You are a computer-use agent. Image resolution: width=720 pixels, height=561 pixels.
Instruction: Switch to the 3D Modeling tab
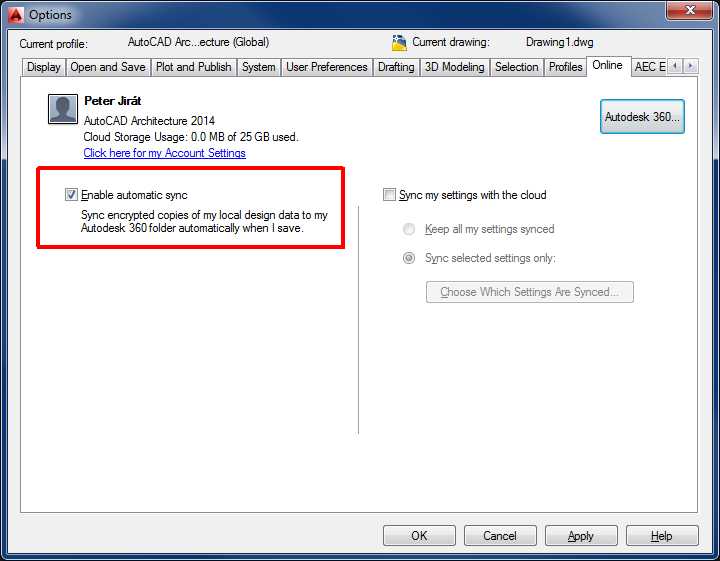(454, 67)
